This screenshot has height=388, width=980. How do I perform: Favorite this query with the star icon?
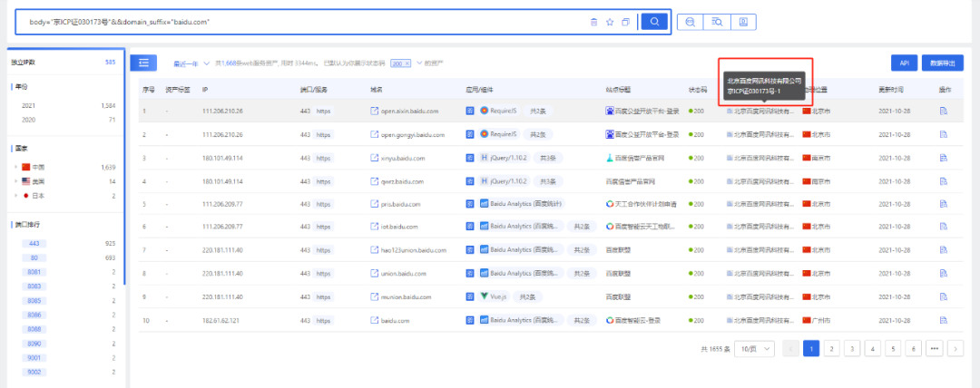pos(610,23)
